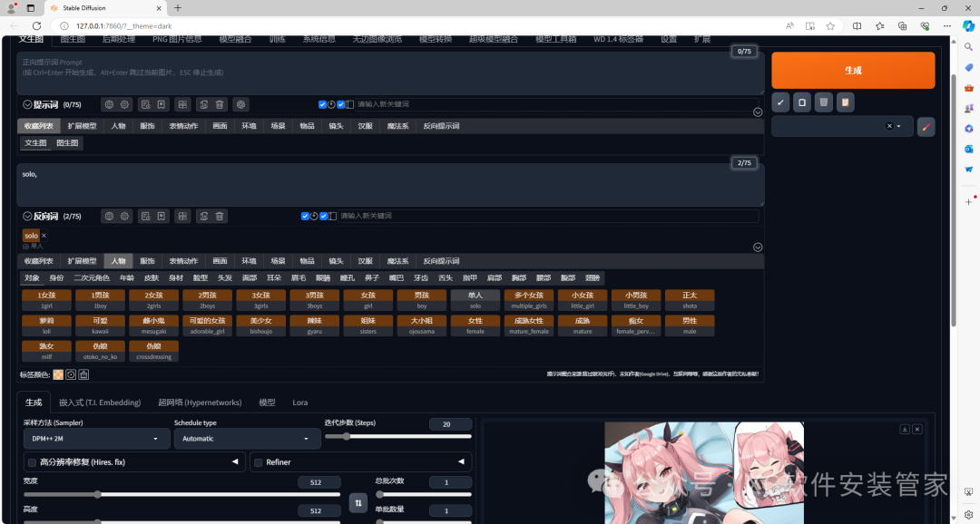Add the 男性 male tag
This screenshot has width=980, height=524.
[690, 326]
